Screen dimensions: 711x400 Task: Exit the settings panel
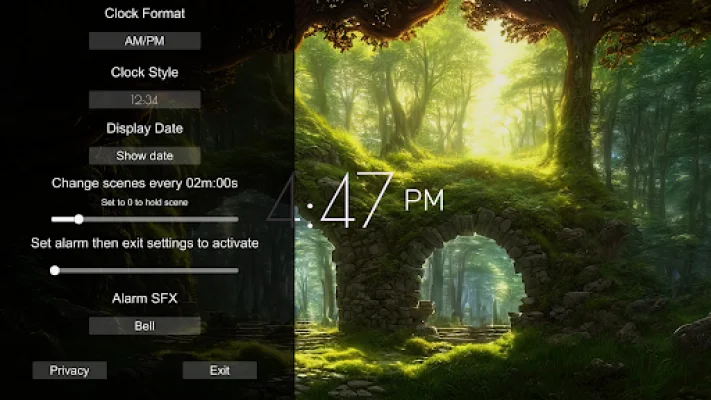pyautogui.click(x=219, y=370)
